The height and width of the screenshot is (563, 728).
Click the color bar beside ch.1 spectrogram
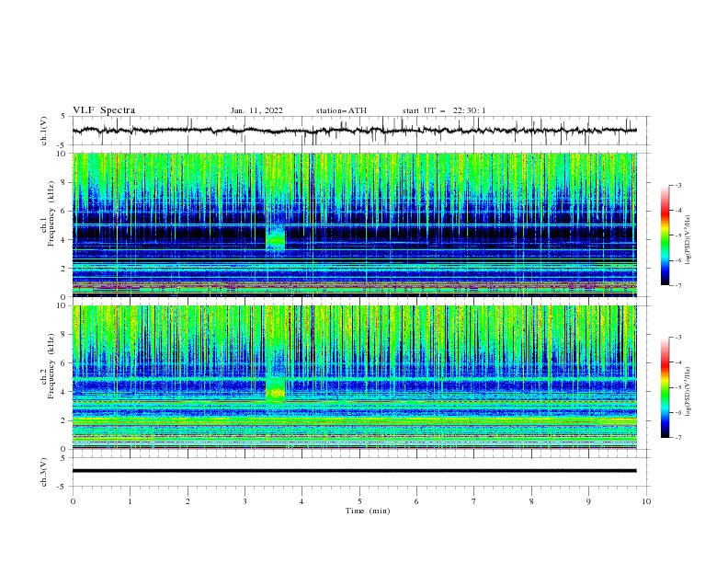pyautogui.click(x=665, y=236)
